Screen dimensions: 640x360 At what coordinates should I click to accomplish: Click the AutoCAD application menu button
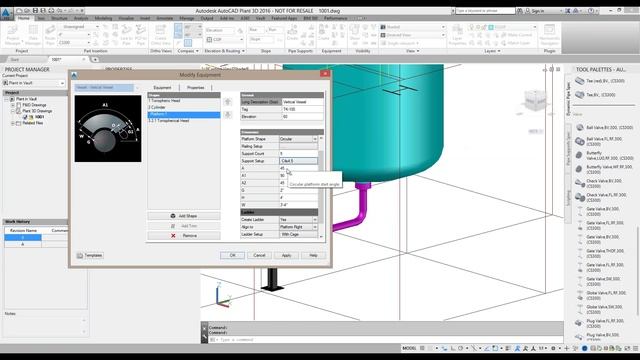click(x=6, y=13)
